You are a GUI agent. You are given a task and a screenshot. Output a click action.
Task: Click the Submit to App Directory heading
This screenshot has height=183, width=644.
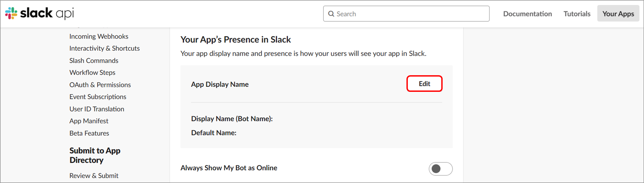point(95,155)
